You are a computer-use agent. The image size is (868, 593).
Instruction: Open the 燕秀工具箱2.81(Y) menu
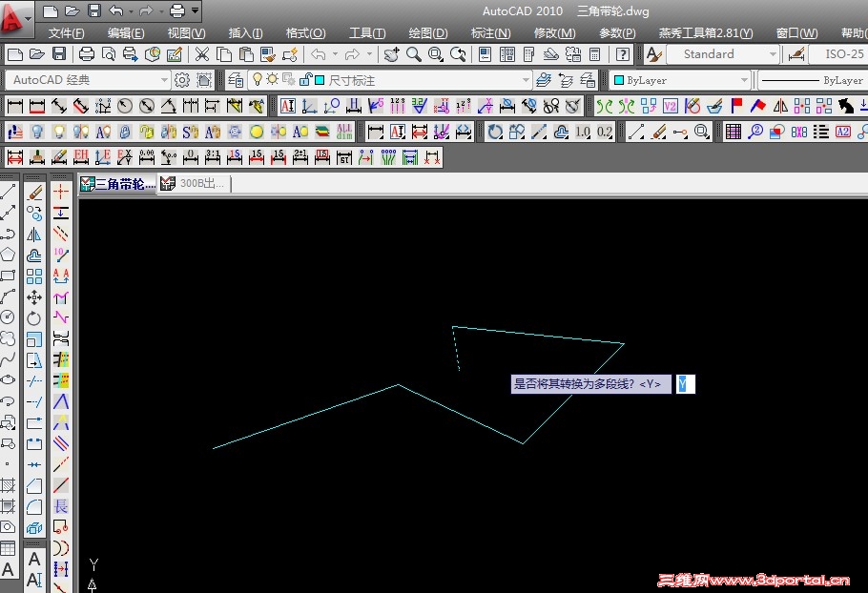pos(706,33)
